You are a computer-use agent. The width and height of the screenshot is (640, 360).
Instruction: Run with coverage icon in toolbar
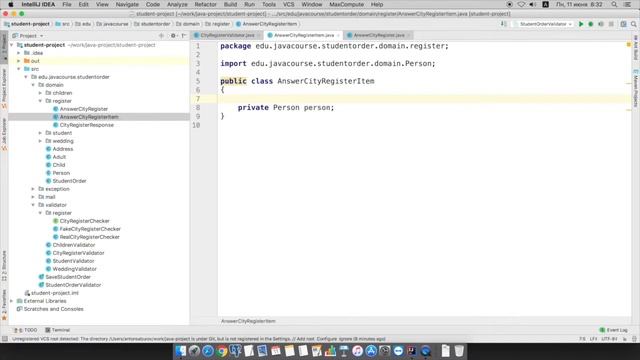[x=601, y=24]
